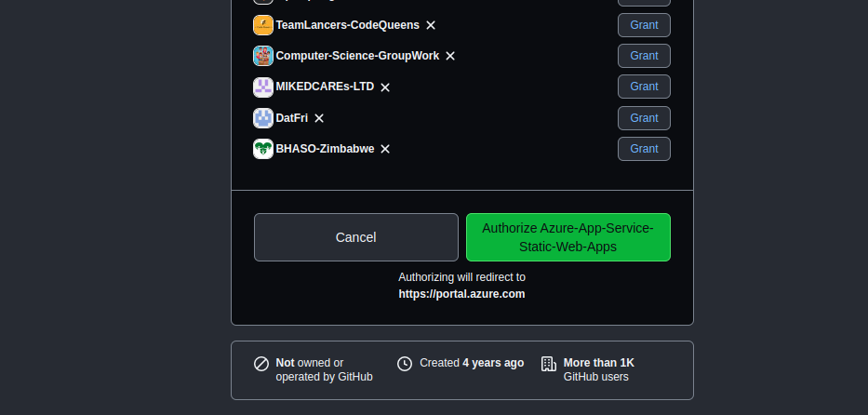868x415 pixels.
Task: Click the X icon next to BHASO-Zimbabwe
Action: pyautogui.click(x=385, y=149)
